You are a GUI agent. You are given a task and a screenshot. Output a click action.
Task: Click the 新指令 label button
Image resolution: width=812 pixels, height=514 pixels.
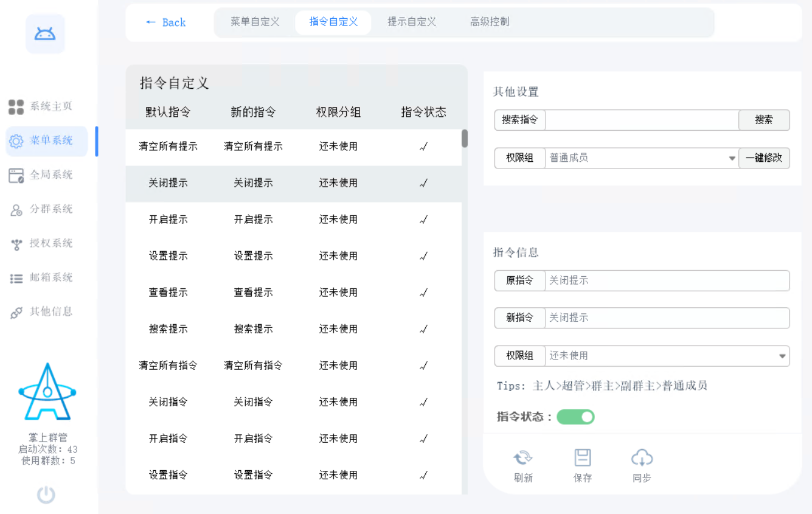[520, 318]
